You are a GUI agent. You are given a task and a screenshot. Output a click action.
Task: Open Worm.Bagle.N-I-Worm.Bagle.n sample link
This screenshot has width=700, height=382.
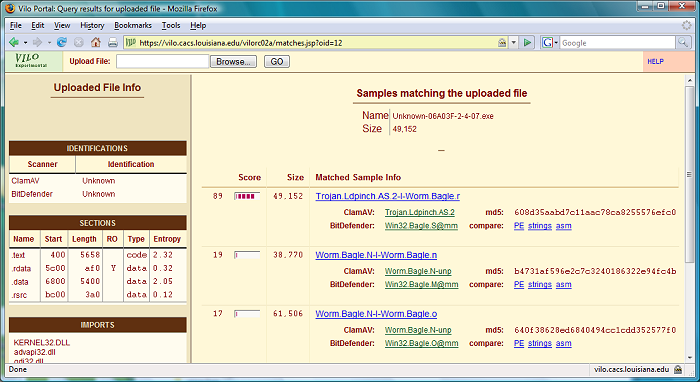click(376, 255)
